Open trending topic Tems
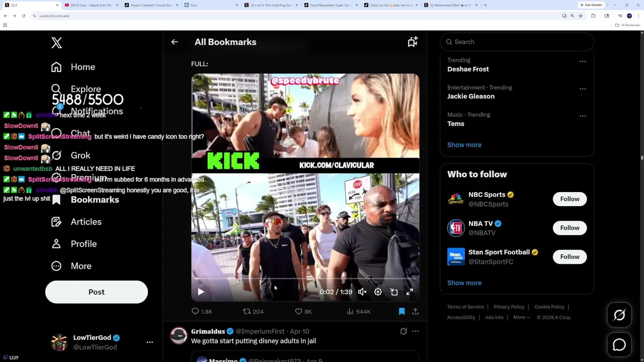 pyautogui.click(x=456, y=124)
